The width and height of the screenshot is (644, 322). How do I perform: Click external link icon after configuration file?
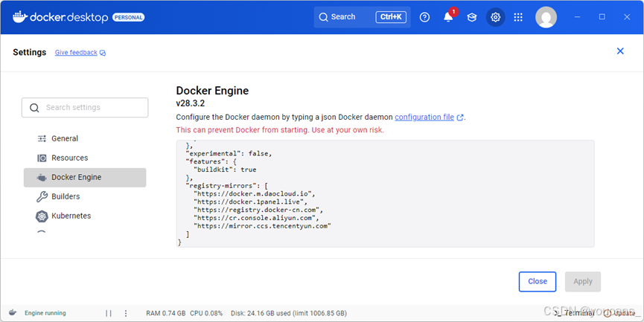(x=460, y=117)
